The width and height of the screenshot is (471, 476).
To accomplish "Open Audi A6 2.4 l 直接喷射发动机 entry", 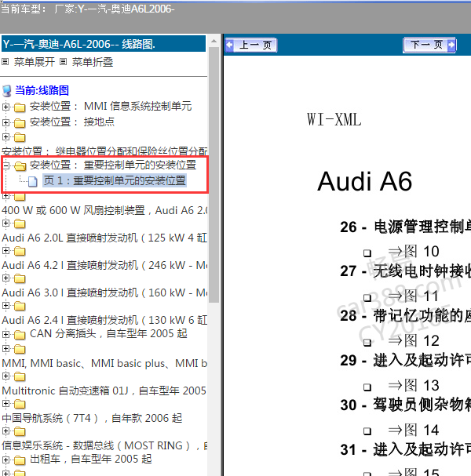I will point(104,320).
